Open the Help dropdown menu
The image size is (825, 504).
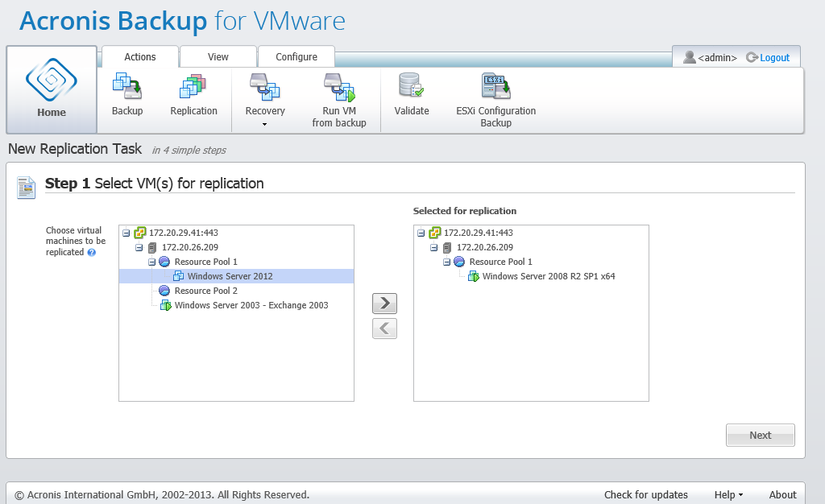tap(728, 494)
